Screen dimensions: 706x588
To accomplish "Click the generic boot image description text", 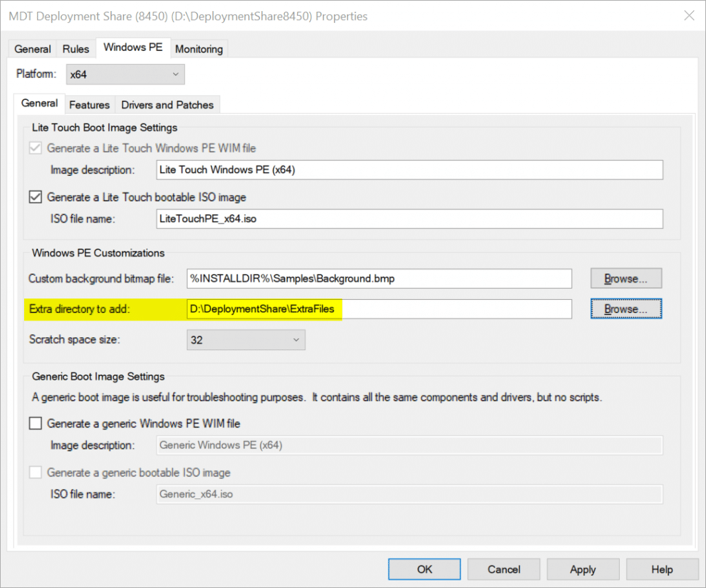I will click(316, 398).
